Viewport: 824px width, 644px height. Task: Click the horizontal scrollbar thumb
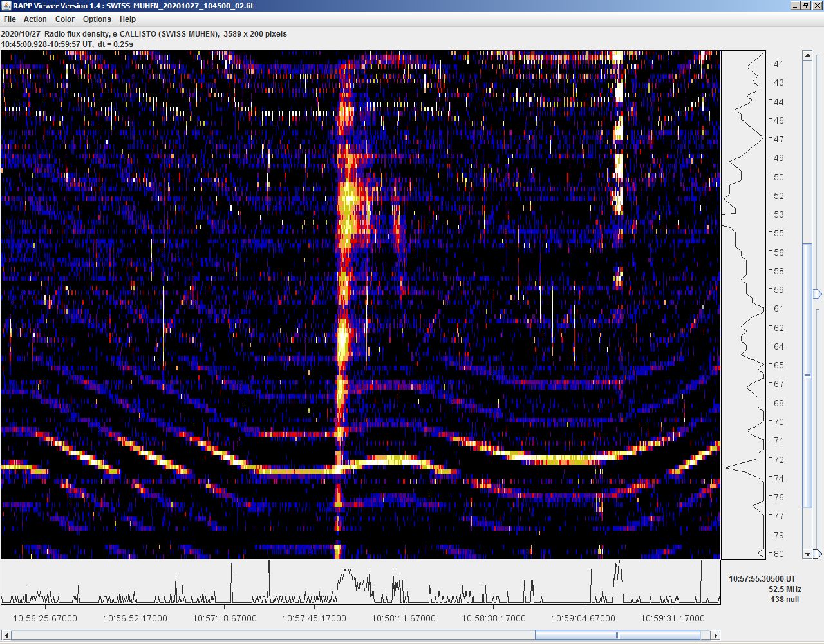(617, 635)
